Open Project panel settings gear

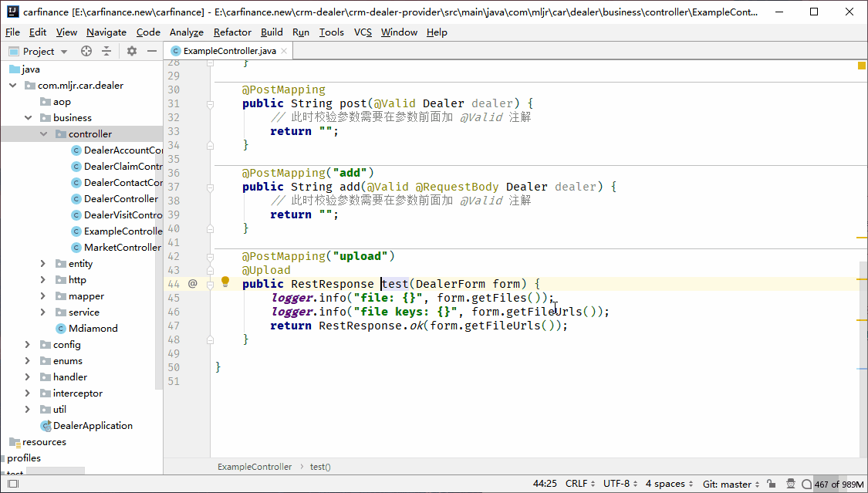(132, 51)
